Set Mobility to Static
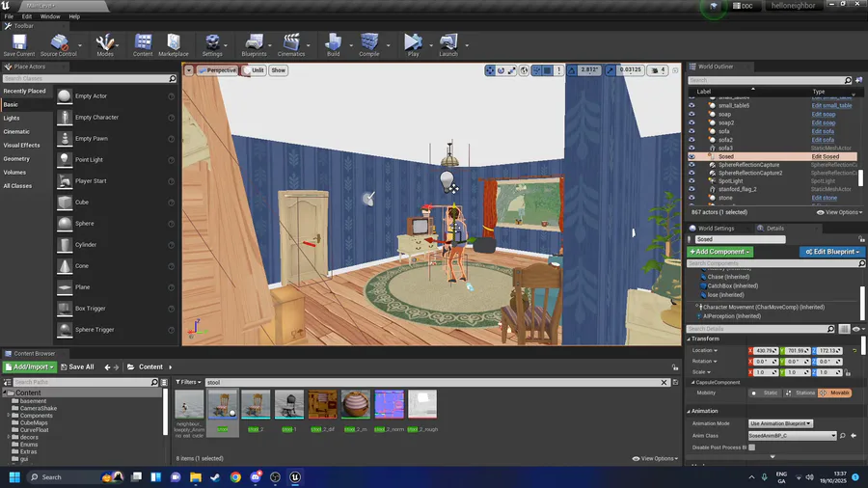The width and height of the screenshot is (868, 488). (765, 393)
